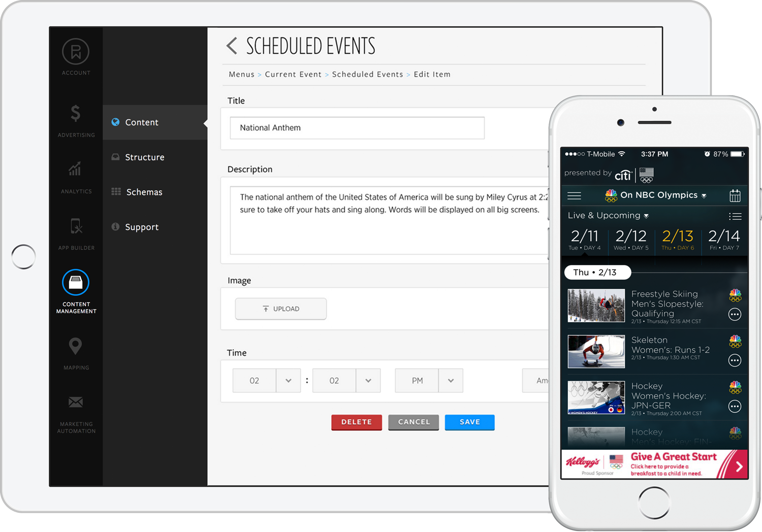Image resolution: width=762 pixels, height=532 pixels.
Task: Tap the hamburger menu in phone app
Action: pos(574,195)
